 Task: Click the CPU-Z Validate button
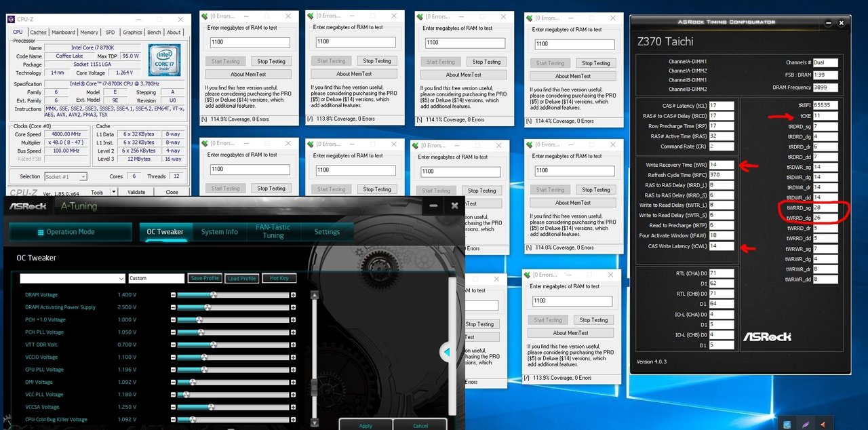pos(136,192)
